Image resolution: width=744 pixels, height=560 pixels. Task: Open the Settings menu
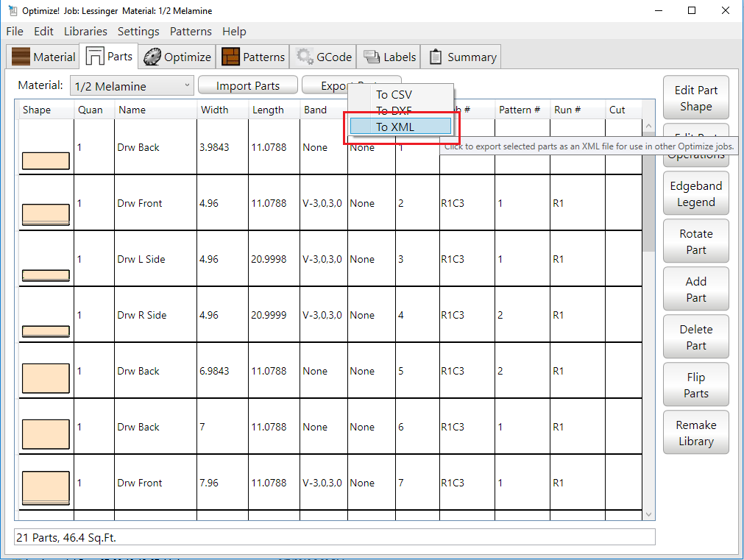click(138, 32)
